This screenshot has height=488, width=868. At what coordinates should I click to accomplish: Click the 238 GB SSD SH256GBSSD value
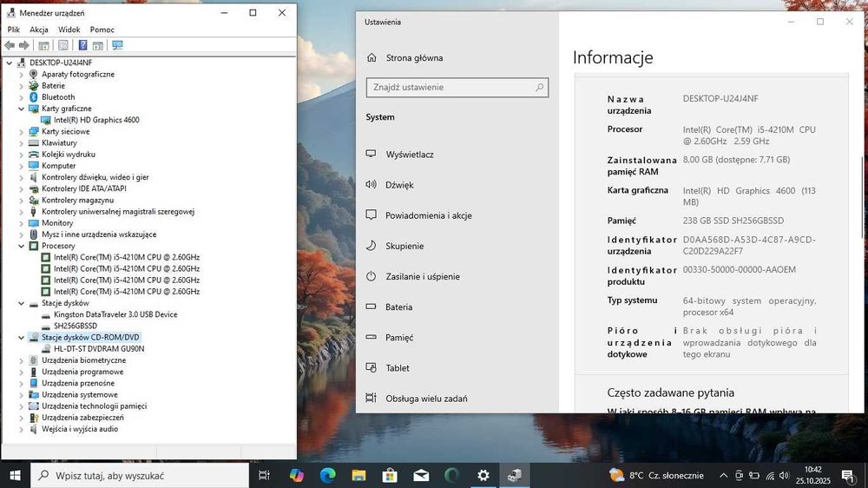pos(733,221)
